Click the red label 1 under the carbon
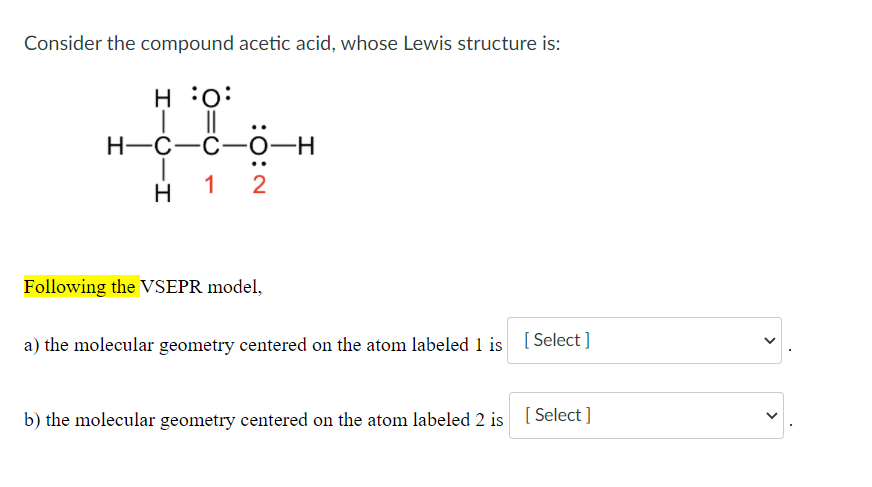 [209, 185]
